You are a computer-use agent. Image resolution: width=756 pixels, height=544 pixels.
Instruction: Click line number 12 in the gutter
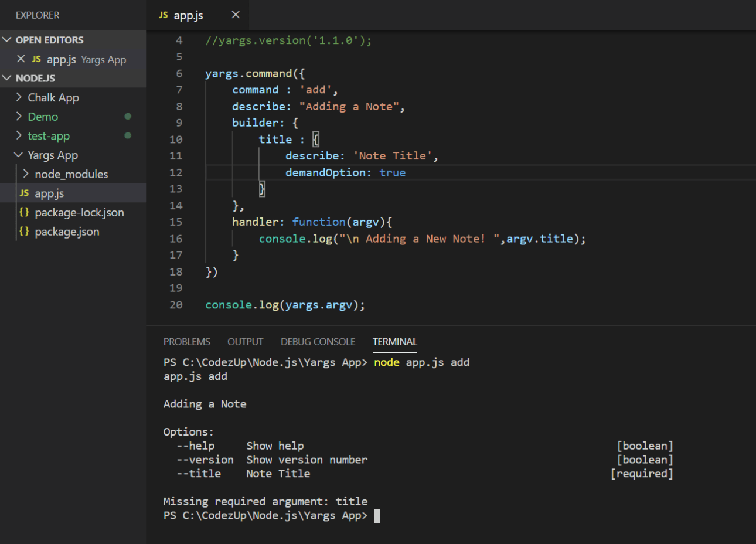click(x=176, y=172)
